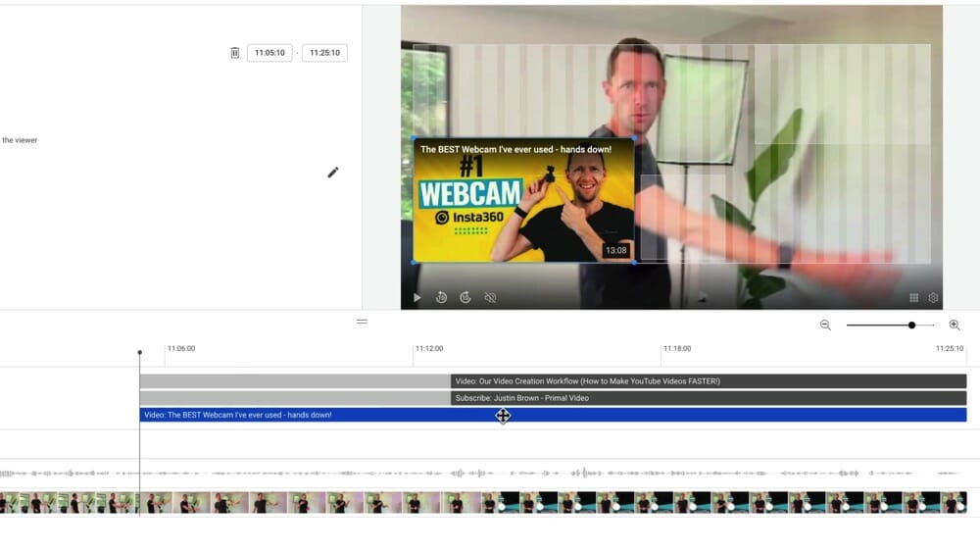980x551 pixels.
Task: Edit the element with the pencil icon
Action: [333, 173]
